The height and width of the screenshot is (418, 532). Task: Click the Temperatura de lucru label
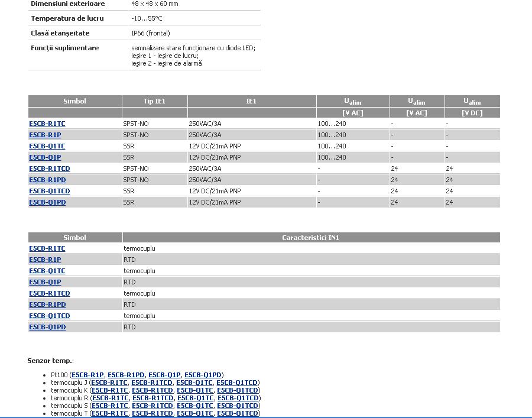pyautogui.click(x=67, y=18)
